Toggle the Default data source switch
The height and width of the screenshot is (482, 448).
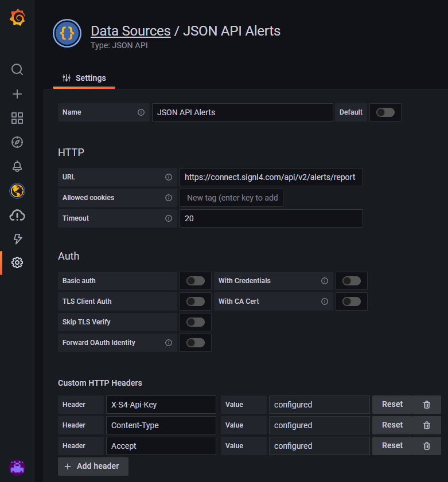coord(385,112)
